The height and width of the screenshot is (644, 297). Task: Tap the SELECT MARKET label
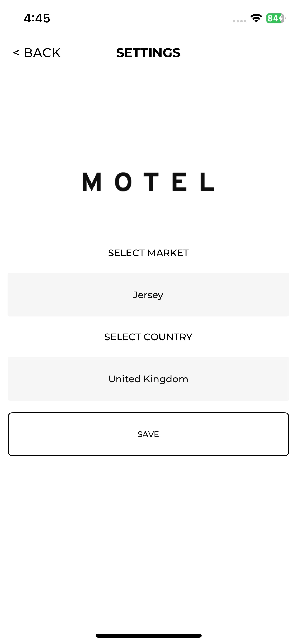[148, 253]
